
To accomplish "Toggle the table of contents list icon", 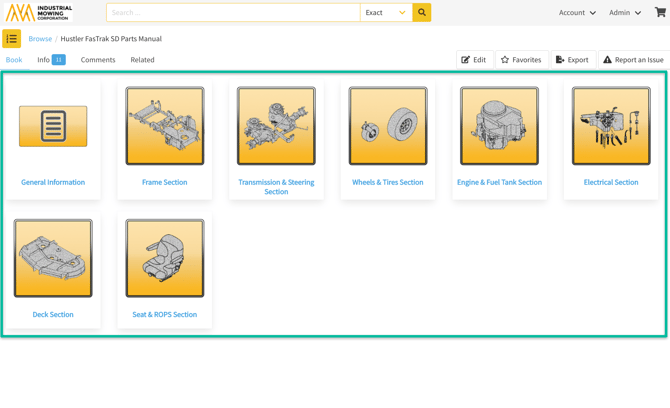I will tap(12, 39).
